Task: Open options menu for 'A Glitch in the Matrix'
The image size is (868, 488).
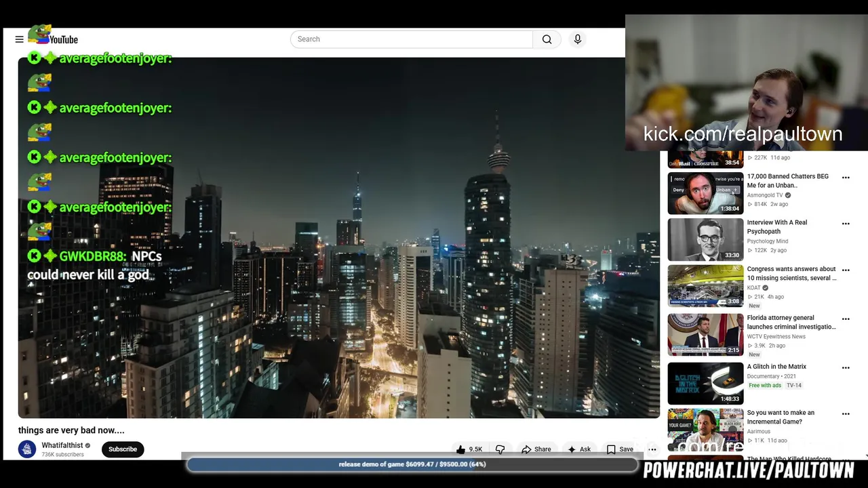Action: pos(846,368)
